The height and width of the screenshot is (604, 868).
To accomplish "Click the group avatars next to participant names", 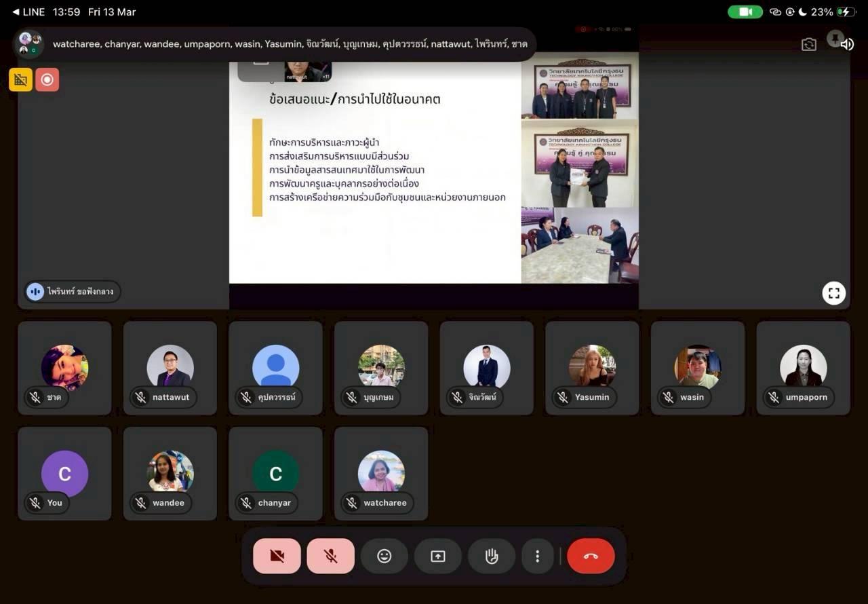I will point(30,44).
